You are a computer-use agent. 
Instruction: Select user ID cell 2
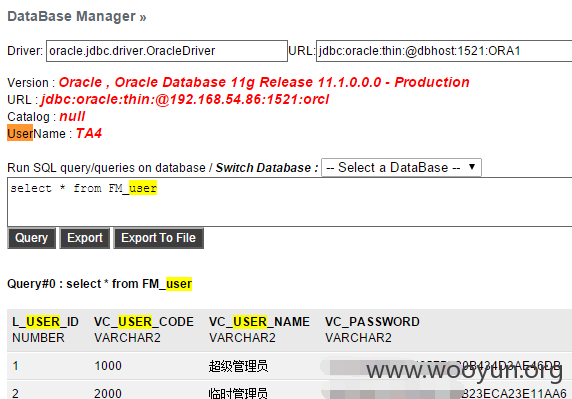15,394
